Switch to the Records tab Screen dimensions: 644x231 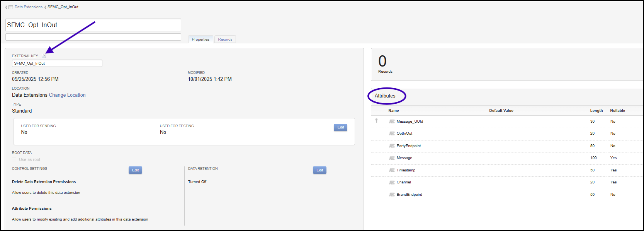point(225,39)
